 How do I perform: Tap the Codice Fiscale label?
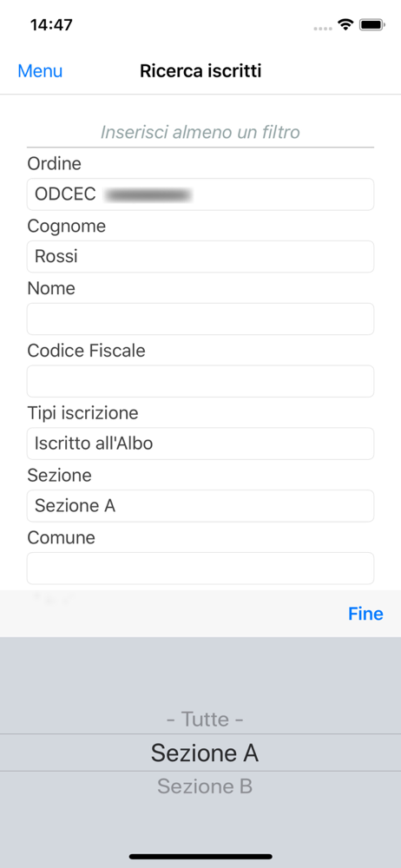(x=87, y=351)
